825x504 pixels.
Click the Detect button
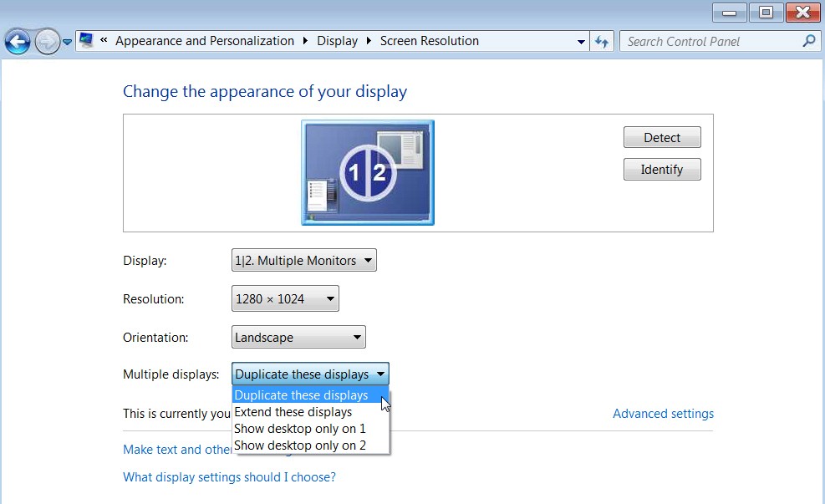tap(662, 137)
